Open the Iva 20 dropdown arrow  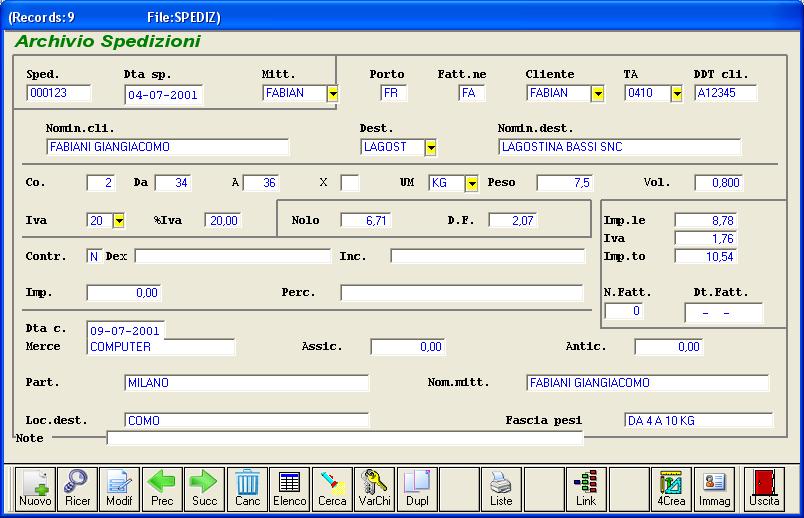point(119,221)
